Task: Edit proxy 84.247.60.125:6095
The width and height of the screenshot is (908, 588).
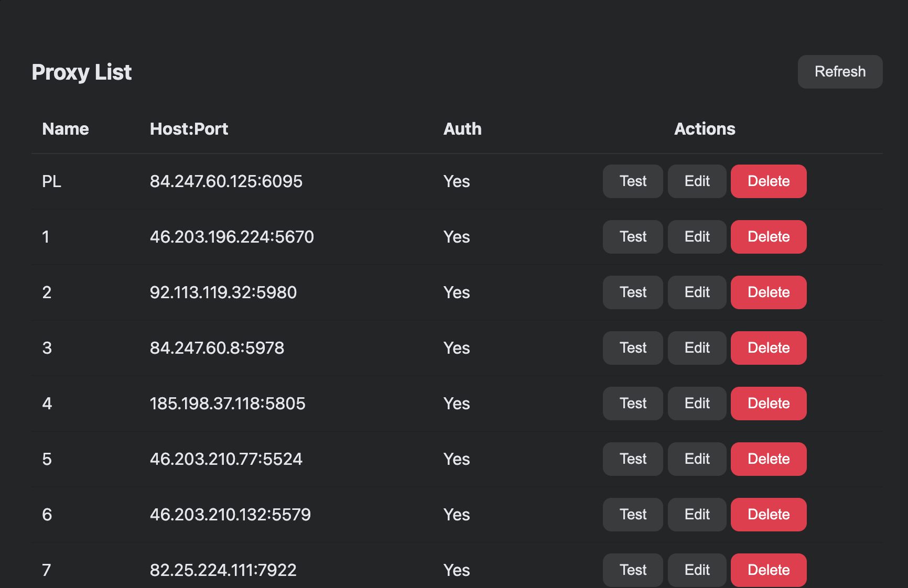Action: point(697,181)
